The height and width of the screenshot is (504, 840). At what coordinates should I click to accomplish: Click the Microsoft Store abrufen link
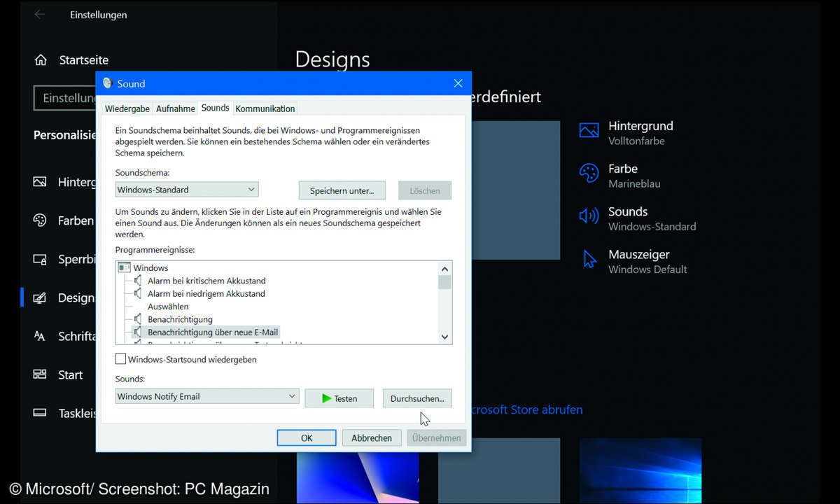526,409
